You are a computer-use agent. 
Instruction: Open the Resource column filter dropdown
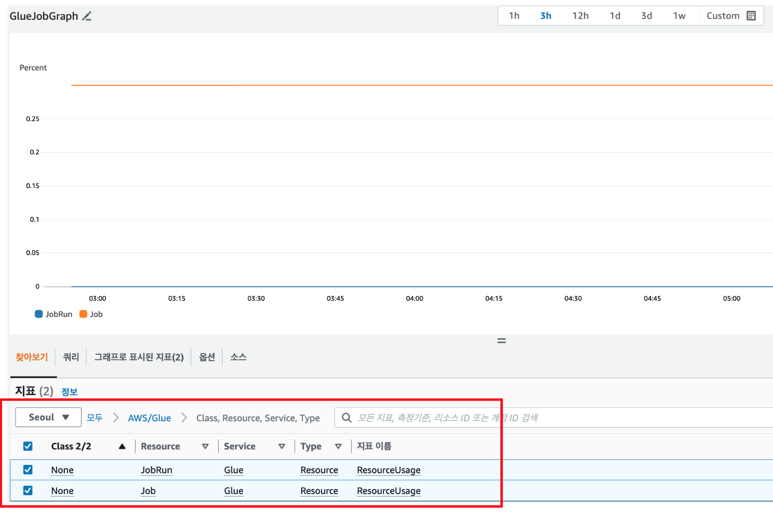206,446
